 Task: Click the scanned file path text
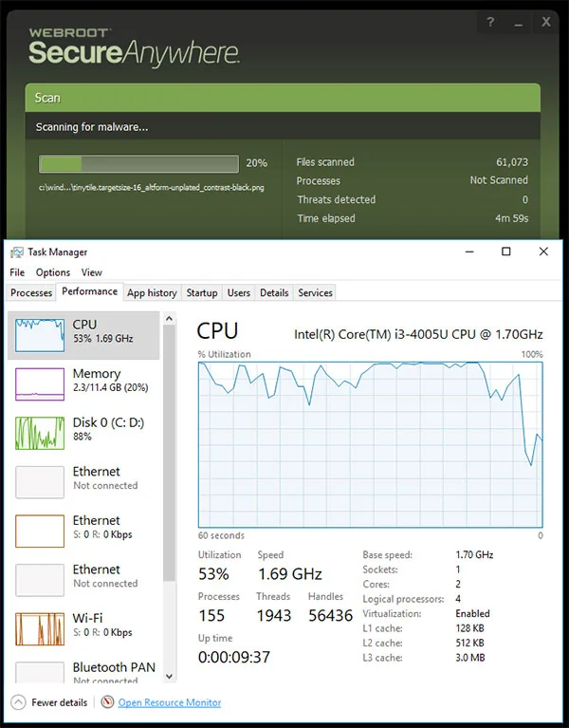point(151,188)
